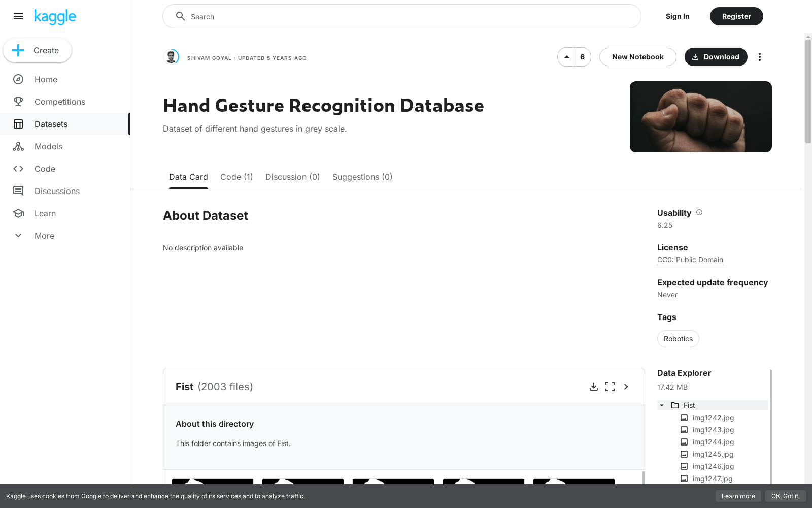This screenshot has width=812, height=508.
Task: Upvote the dataset with arrow
Action: (567, 57)
